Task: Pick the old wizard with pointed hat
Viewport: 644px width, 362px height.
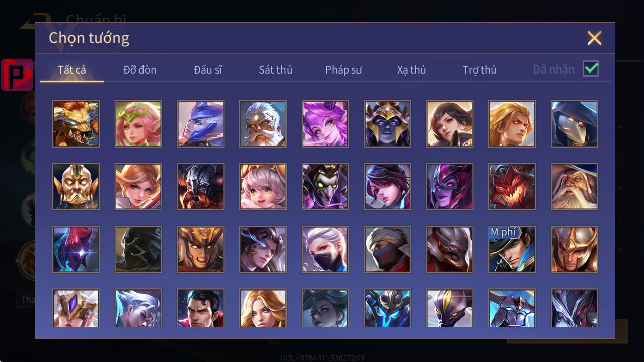Action: pos(575,187)
